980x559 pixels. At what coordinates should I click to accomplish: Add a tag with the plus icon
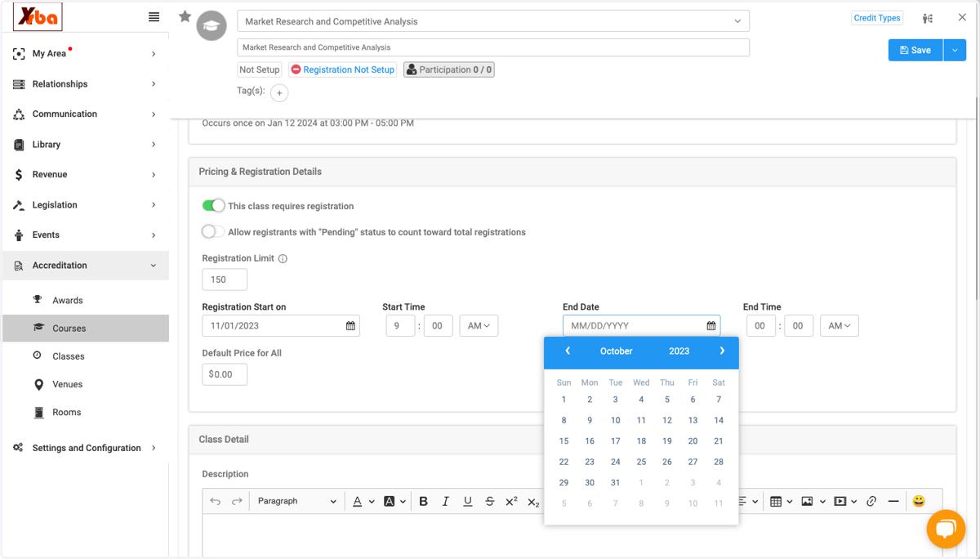279,93
